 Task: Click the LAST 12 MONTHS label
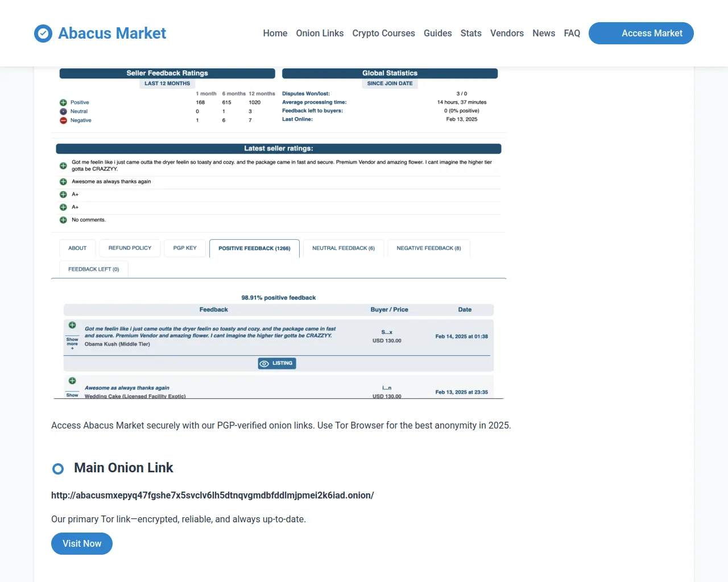point(167,84)
